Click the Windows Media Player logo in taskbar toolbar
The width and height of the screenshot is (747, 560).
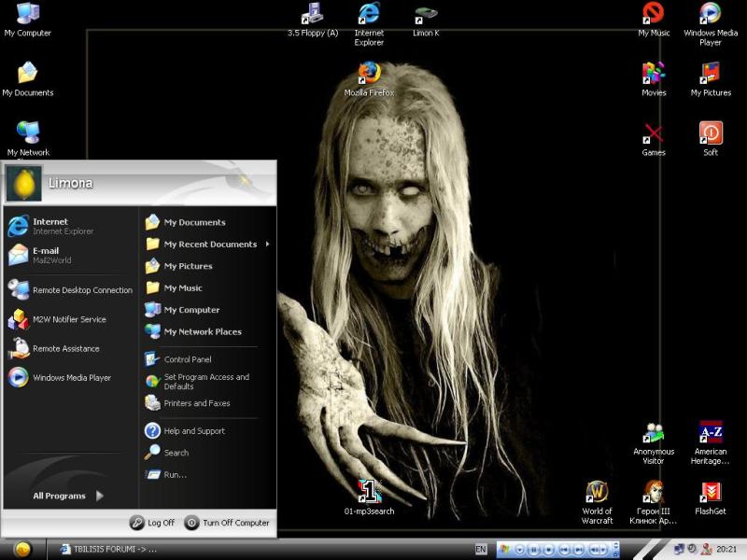pos(505,549)
